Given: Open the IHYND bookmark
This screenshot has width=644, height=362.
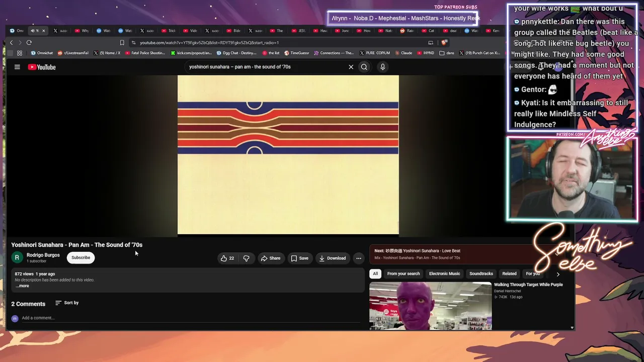Looking at the screenshot, I should pyautogui.click(x=426, y=53).
